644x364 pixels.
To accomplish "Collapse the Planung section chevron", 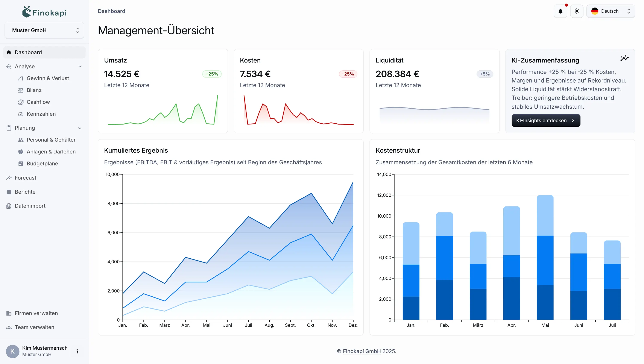I will (x=80, y=128).
